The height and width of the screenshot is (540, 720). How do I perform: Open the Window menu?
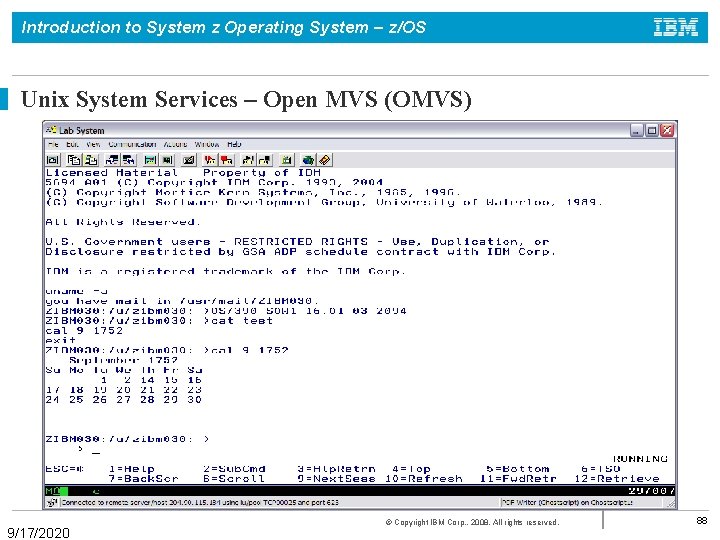click(x=207, y=144)
